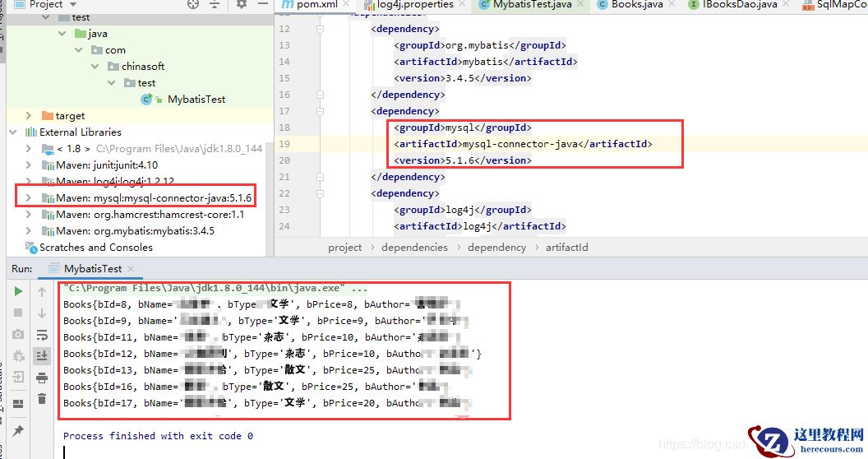
Task: Select MybatisTest class in project tree
Action: click(196, 100)
